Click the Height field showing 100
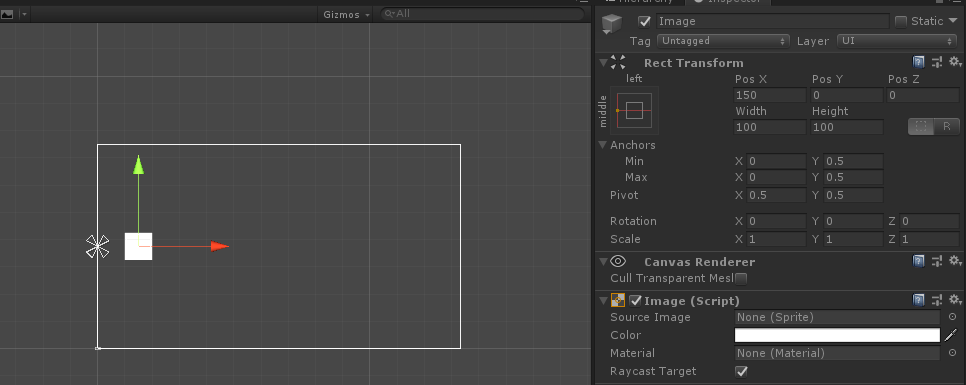This screenshot has width=966, height=385. (x=847, y=128)
